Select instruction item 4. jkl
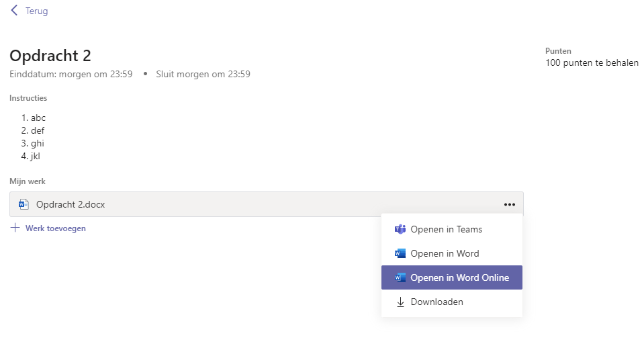The height and width of the screenshot is (348, 644). point(31,156)
